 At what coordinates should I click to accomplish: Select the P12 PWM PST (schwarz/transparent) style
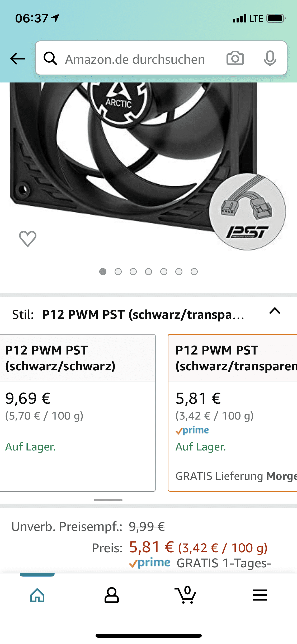[232, 413]
